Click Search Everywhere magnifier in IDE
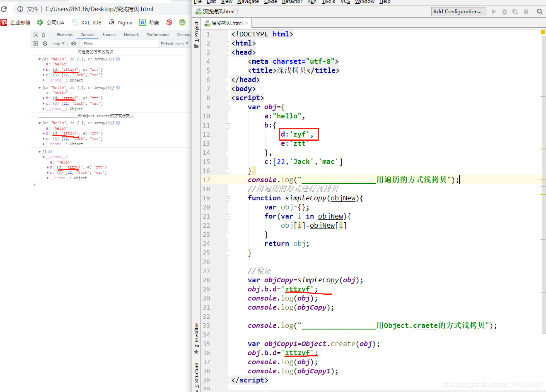Viewport: 546px width, 392px height. pos(539,12)
